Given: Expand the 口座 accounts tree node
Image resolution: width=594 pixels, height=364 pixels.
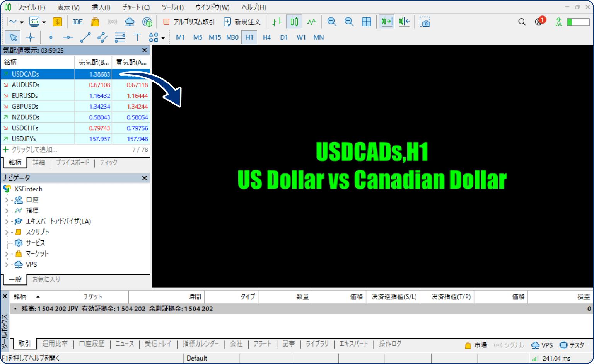Looking at the screenshot, I should point(7,200).
